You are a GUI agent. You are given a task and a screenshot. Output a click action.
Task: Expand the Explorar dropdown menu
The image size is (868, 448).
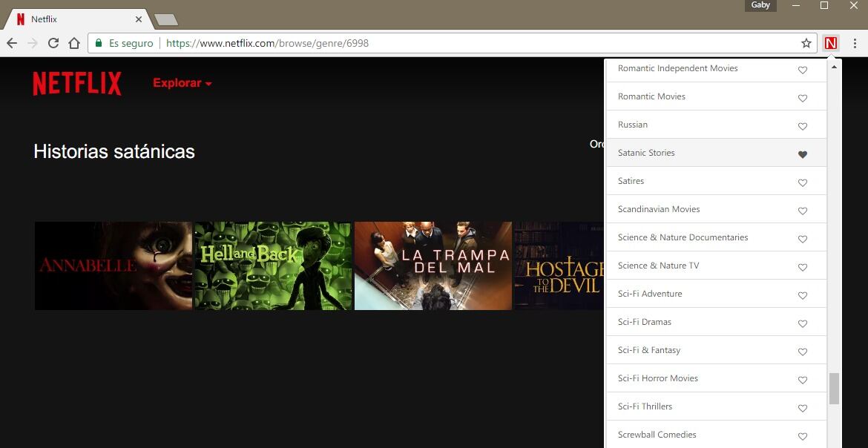click(183, 83)
